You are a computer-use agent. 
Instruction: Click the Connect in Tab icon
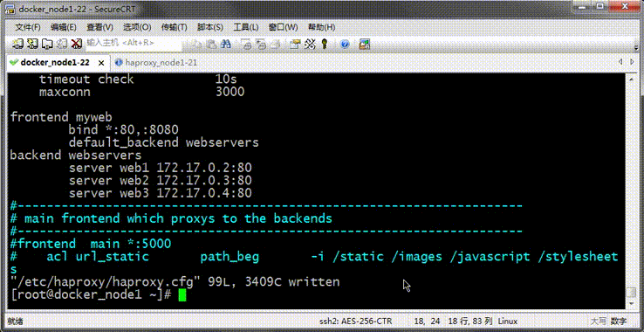[x=48, y=44]
